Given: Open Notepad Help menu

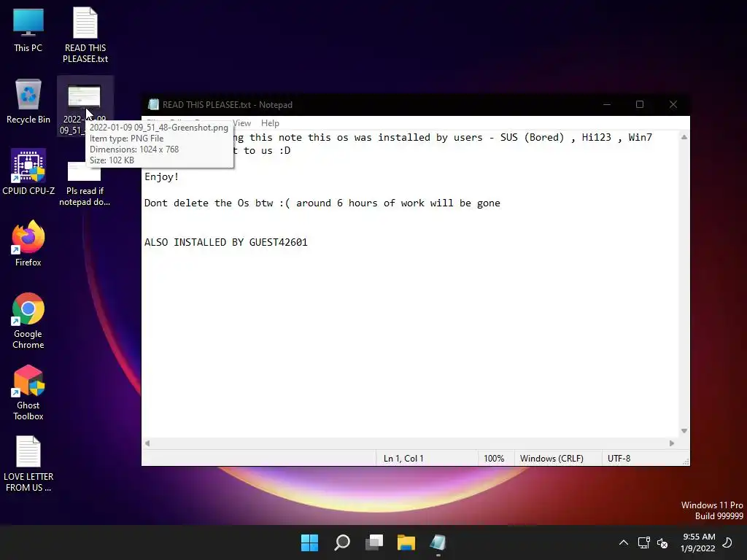Looking at the screenshot, I should click(270, 122).
